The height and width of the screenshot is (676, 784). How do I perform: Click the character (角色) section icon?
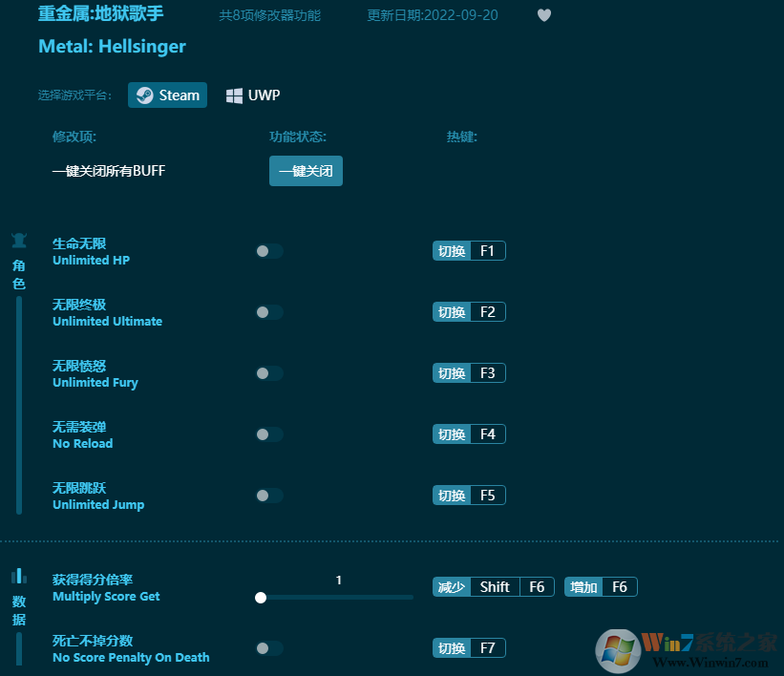(x=19, y=240)
